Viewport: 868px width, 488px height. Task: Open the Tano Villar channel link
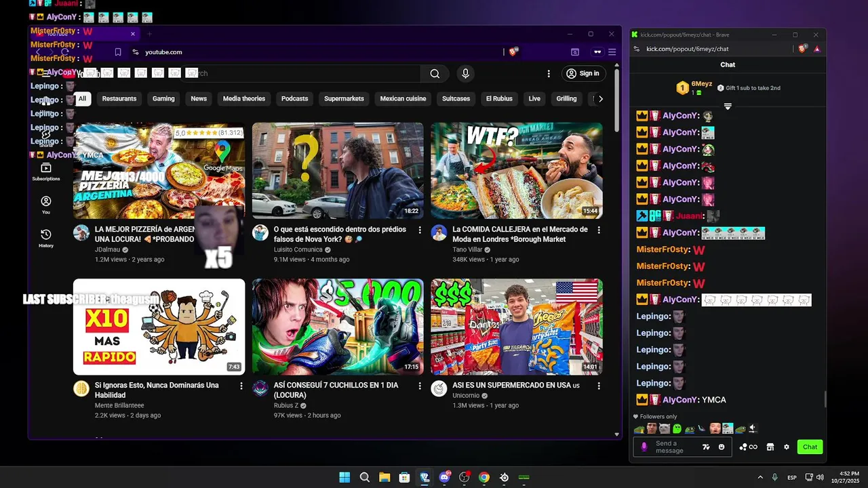tap(469, 249)
